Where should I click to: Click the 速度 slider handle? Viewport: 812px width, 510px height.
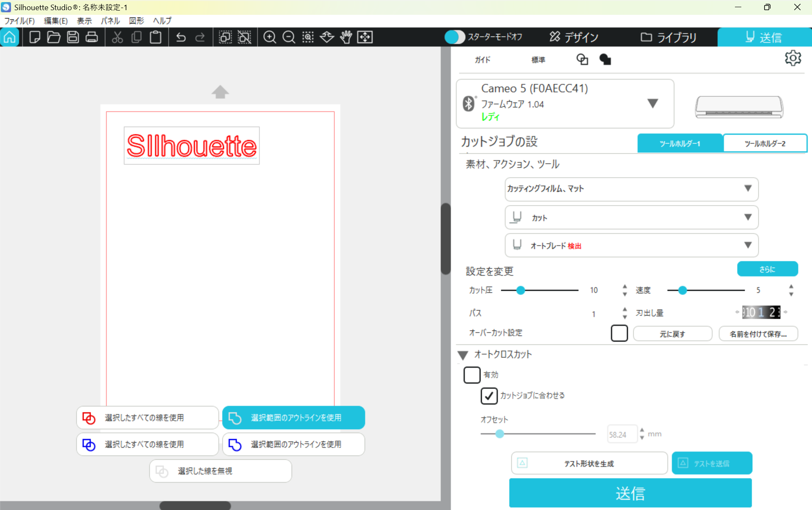click(x=682, y=290)
